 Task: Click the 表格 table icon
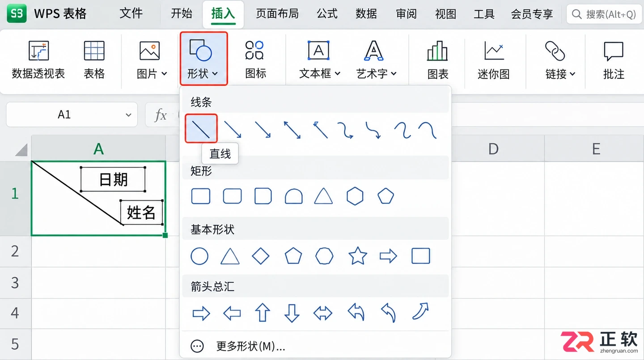click(94, 59)
